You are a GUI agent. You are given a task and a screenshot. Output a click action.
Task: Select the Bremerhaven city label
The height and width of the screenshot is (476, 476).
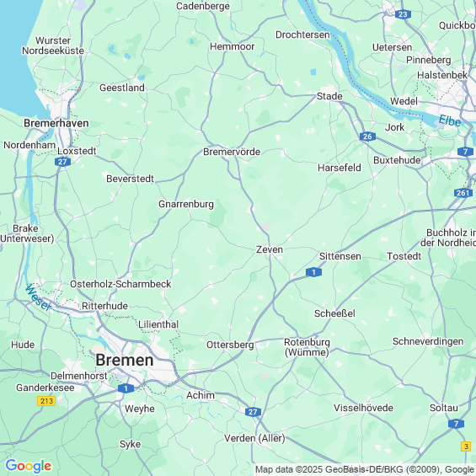[x=56, y=123]
